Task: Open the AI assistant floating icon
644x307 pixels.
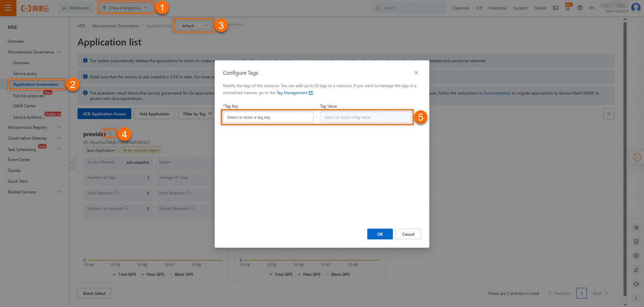Action: [x=637, y=157]
